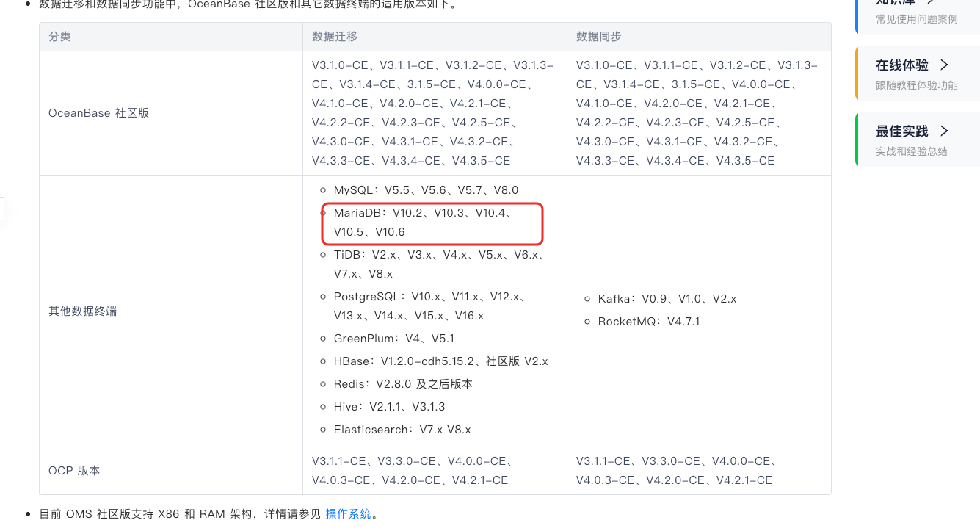Click the 跟随教程体验功能 subtitle
This screenshot has width=980, height=531.
pos(917,85)
